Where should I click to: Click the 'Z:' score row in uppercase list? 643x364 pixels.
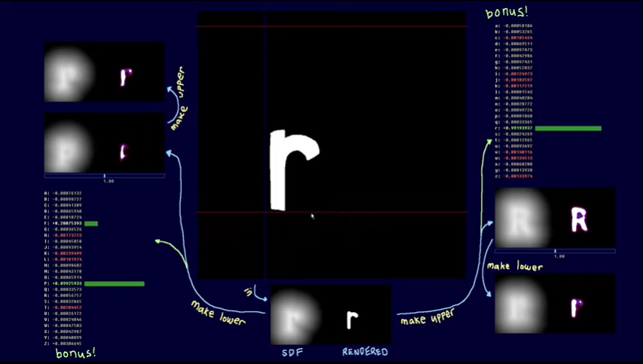(x=63, y=344)
